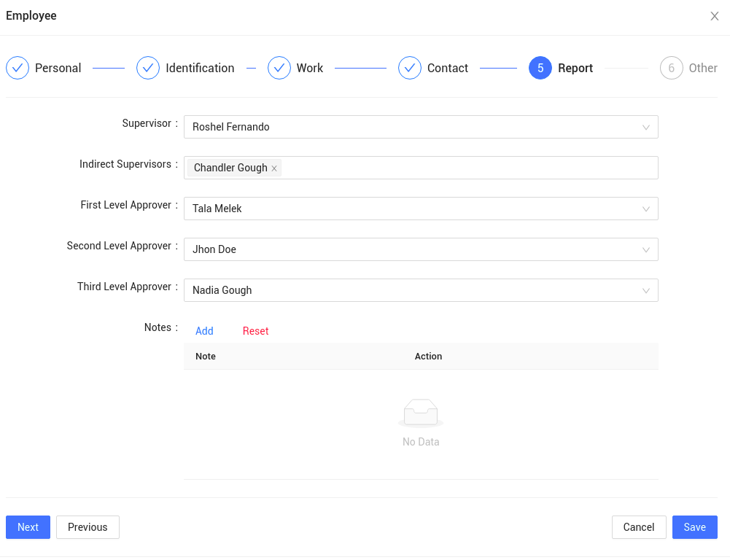Remove Chandler Gough tag with x icon
Screen dimensions: 730x560
274,168
